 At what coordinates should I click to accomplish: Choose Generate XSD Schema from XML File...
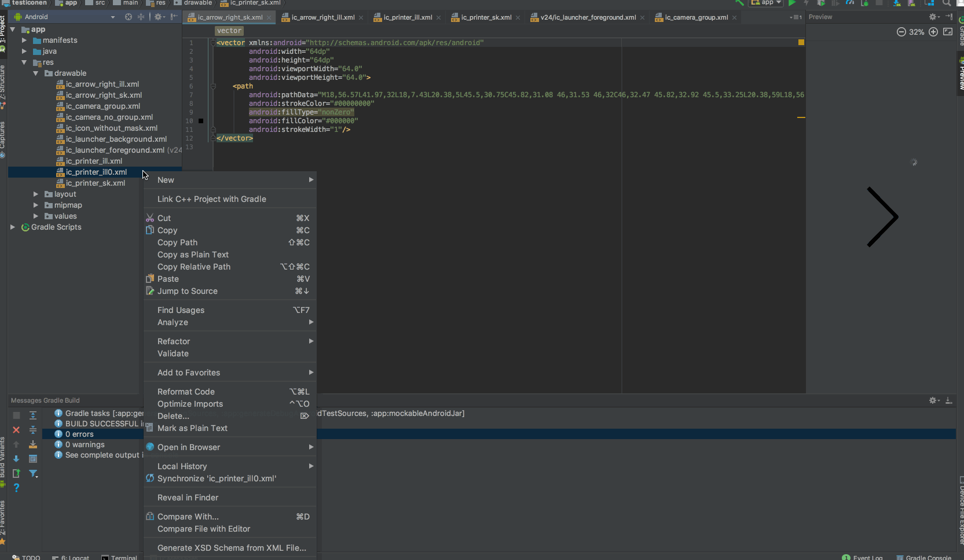[x=230, y=548]
